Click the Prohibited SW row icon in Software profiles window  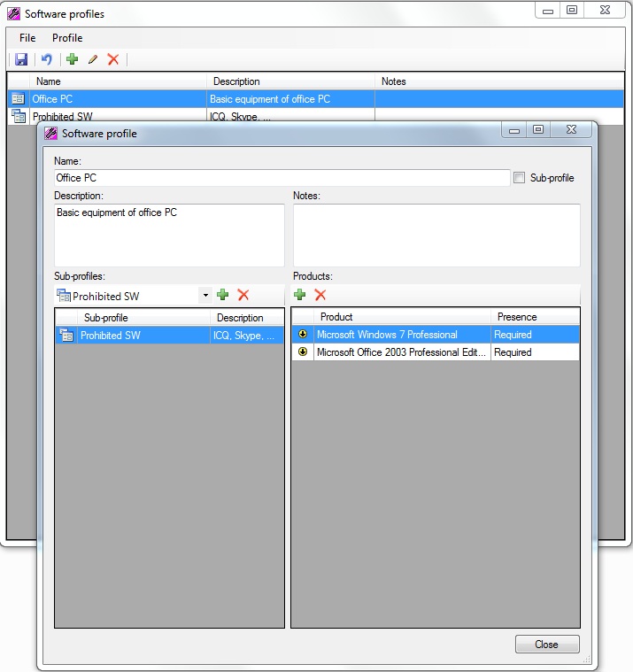click(19, 116)
